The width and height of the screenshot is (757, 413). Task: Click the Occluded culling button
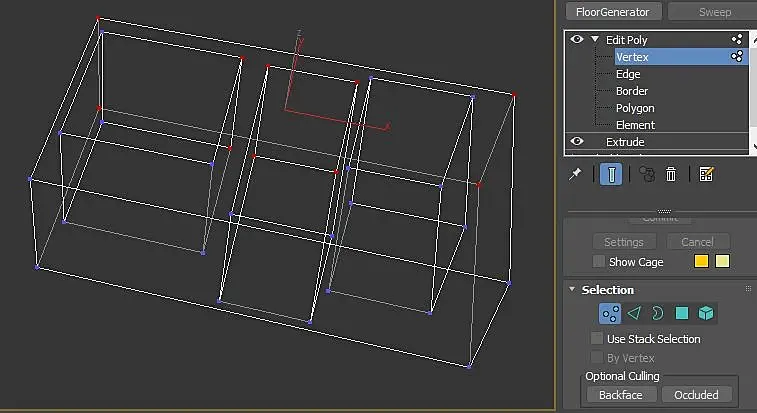click(x=696, y=395)
